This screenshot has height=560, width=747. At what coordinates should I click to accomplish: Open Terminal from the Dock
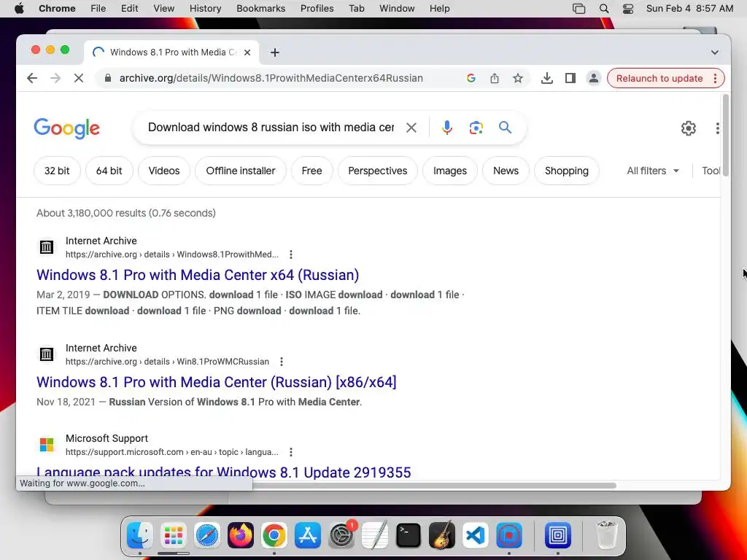coord(409,535)
